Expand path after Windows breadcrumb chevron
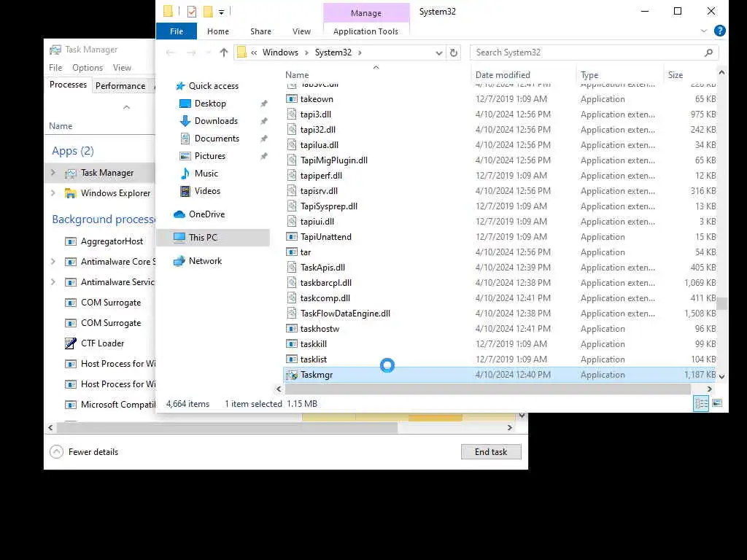Screen dimensions: 747x560 [x=306, y=52]
